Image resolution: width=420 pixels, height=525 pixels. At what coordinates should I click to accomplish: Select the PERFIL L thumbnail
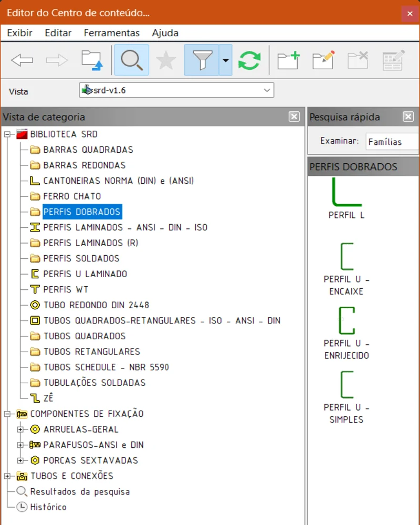(x=346, y=198)
